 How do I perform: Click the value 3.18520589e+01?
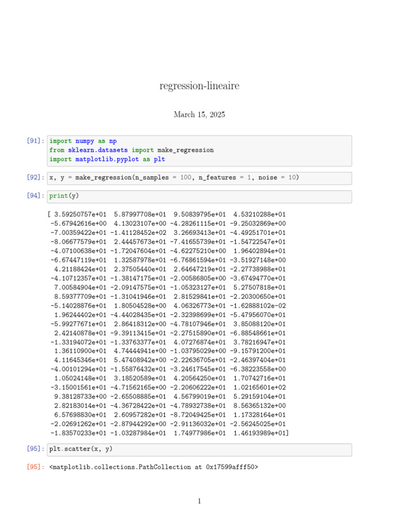140,379
